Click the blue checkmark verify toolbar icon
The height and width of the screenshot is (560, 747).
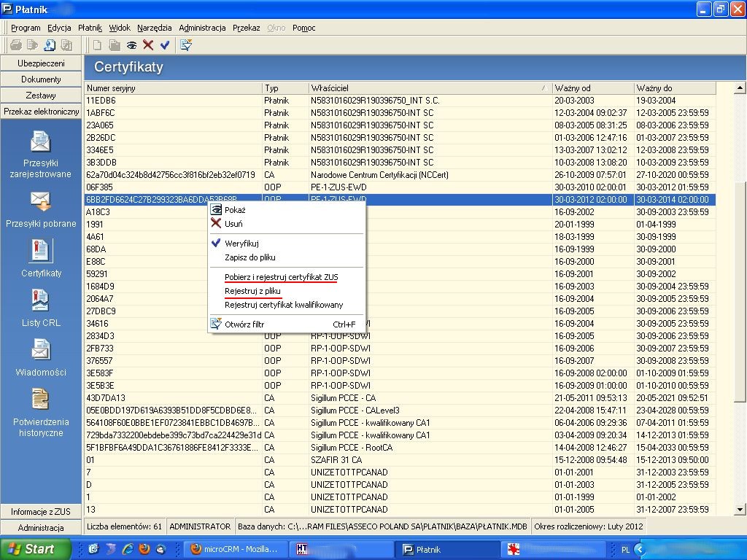pos(165,45)
